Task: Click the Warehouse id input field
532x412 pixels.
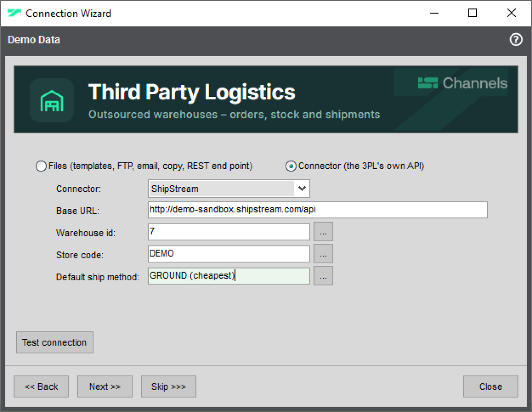Action: point(229,232)
